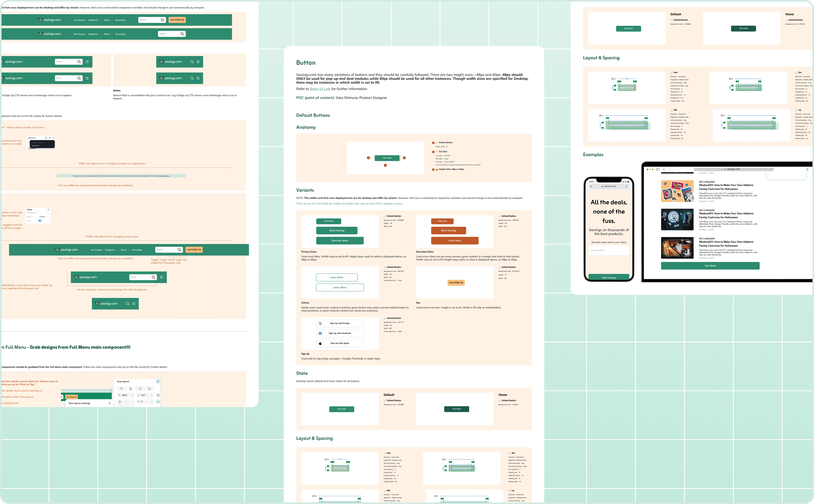Click the Safari back arrow
The height and width of the screenshot is (504, 814).
[x=664, y=169]
